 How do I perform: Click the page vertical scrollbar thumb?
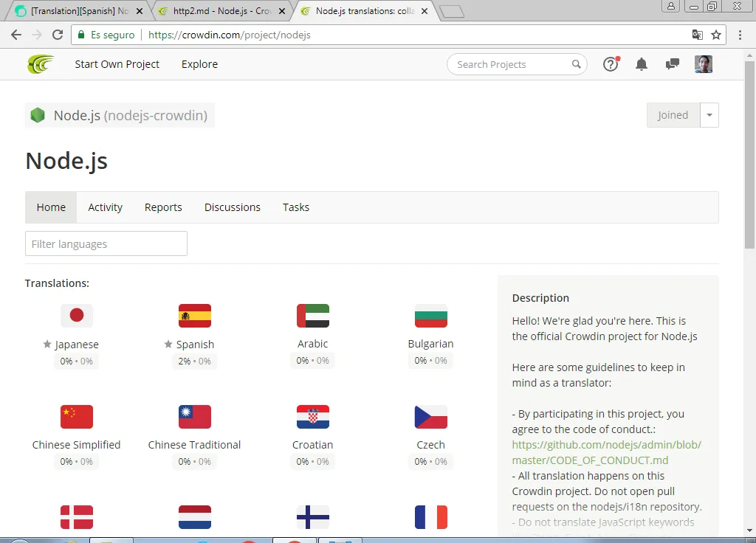point(749,154)
